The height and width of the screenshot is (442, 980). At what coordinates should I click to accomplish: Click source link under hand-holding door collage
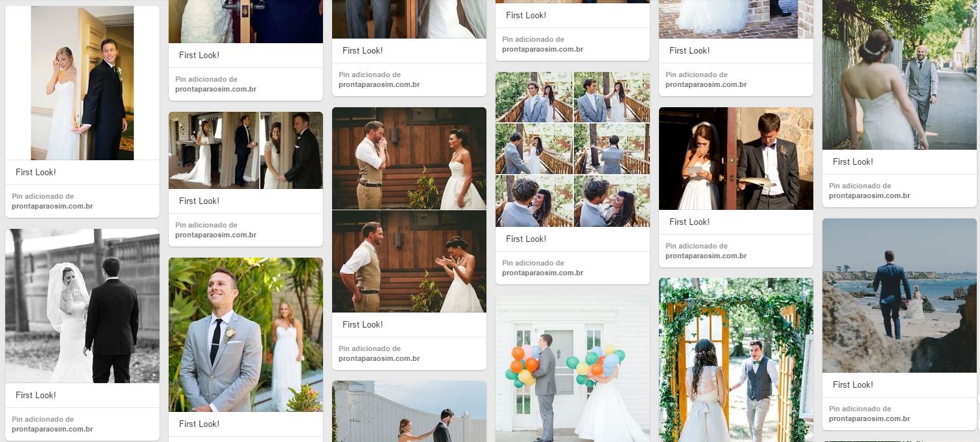pyautogui.click(x=216, y=235)
